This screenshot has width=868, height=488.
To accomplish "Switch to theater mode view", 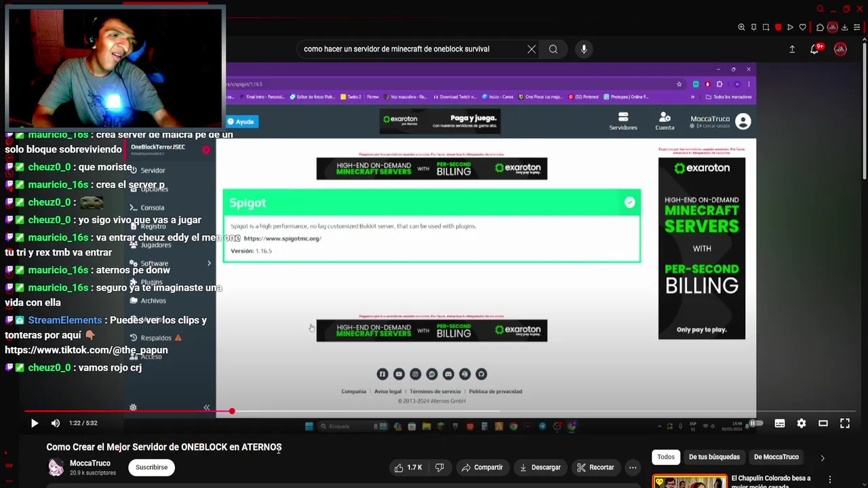I will [x=823, y=423].
